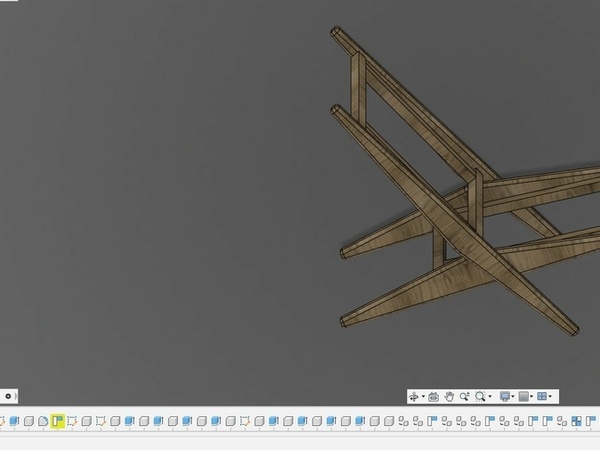Screen dimensions: 600x450
Task: Open the Orbit type dropdown arrow
Action: tap(422, 397)
